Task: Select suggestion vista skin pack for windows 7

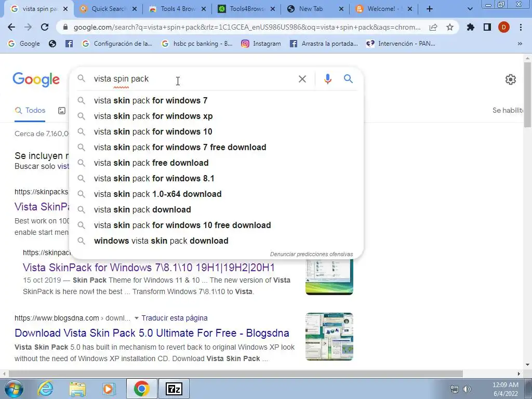Action: (x=216, y=100)
